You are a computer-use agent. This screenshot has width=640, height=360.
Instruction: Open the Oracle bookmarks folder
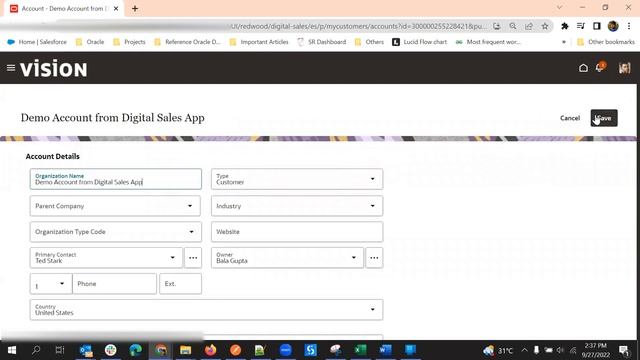pos(90,42)
